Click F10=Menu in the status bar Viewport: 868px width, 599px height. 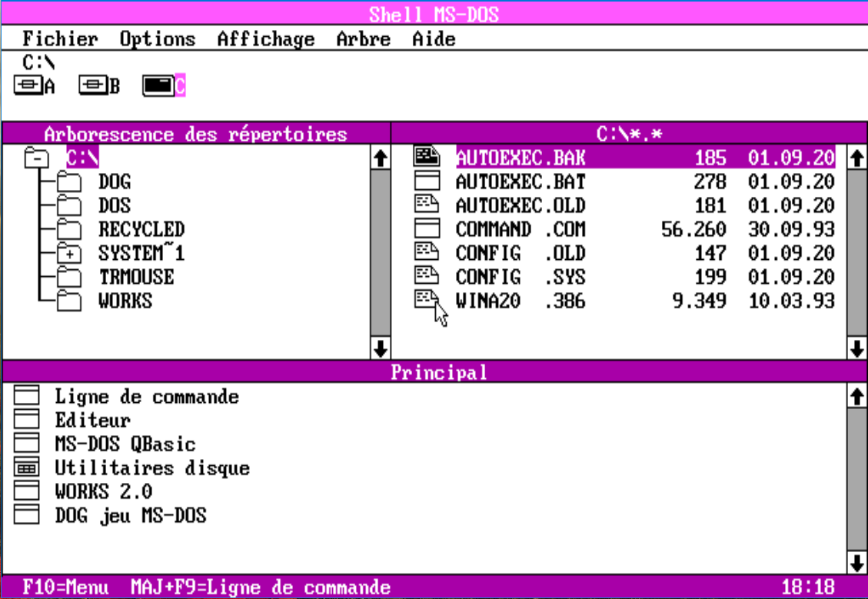pyautogui.click(x=65, y=587)
